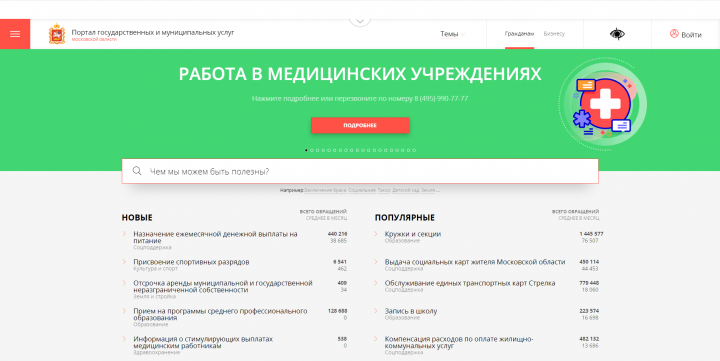
Task: Open Назначение ежемесячной денежной выплаты на питание
Action: (215, 237)
